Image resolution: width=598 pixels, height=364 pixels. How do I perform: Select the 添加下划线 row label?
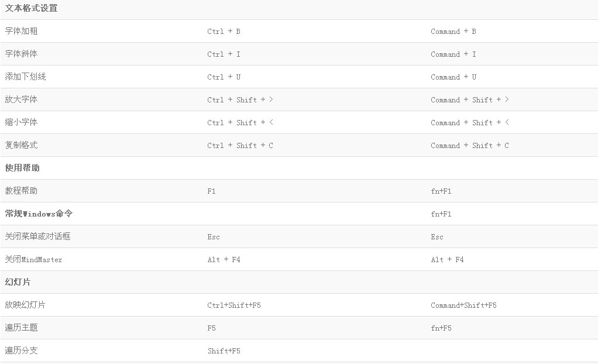(26, 77)
